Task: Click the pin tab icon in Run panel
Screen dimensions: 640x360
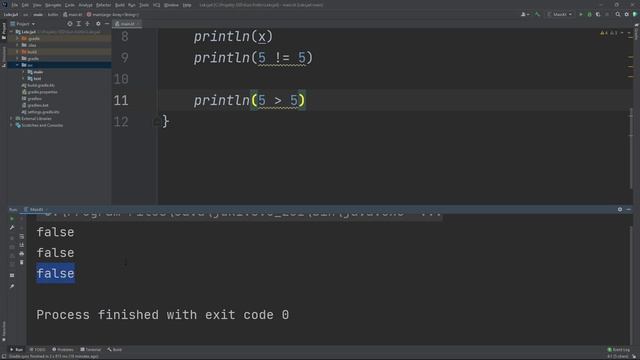Action: click(12, 286)
